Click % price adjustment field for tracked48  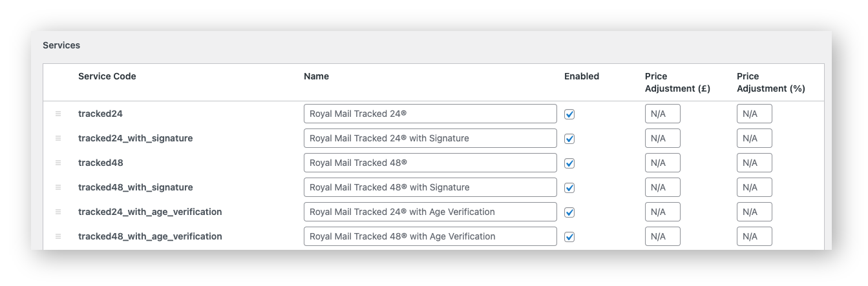[754, 163]
